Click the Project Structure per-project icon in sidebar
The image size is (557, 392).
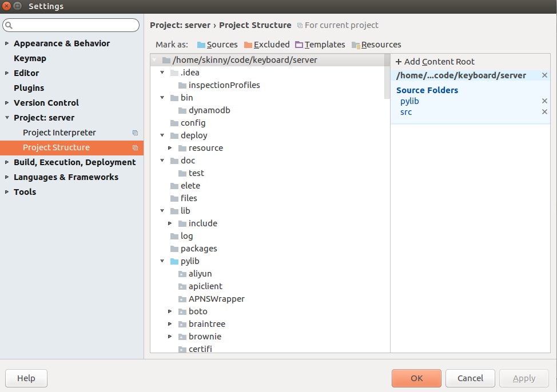click(135, 147)
